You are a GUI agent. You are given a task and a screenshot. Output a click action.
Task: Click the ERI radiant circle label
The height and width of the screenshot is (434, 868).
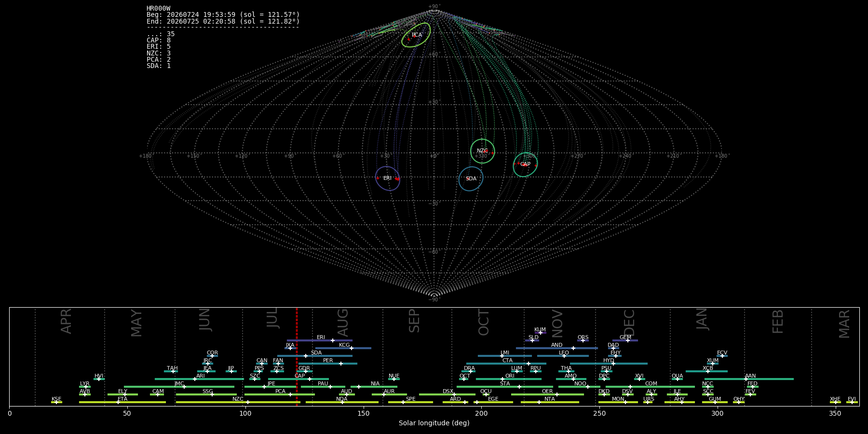tap(388, 178)
